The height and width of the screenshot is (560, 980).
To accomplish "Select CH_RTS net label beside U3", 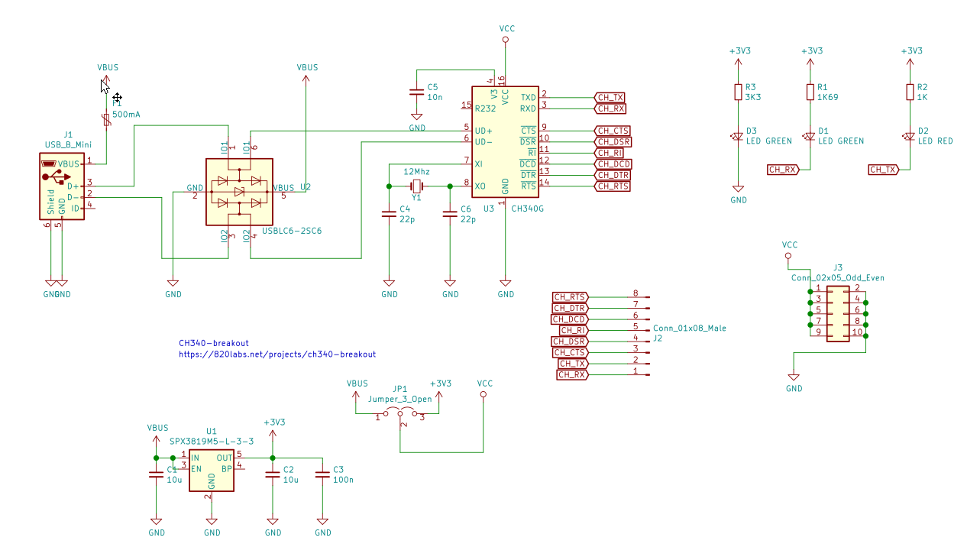I will tap(612, 186).
